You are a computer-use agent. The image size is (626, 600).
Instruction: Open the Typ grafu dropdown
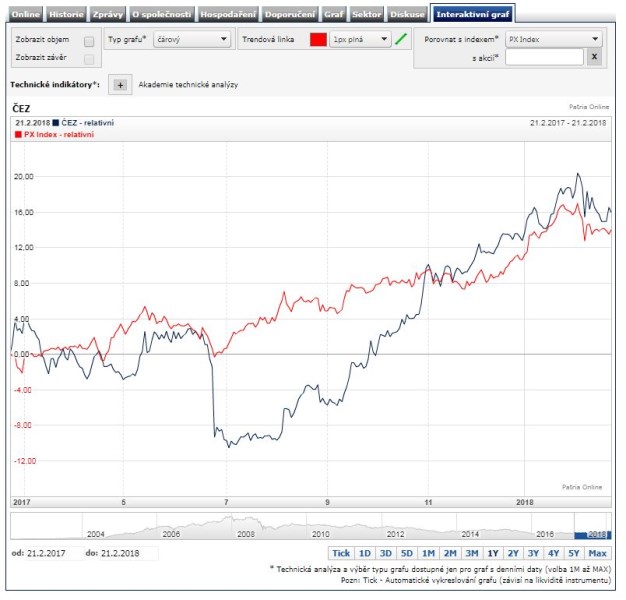click(x=194, y=39)
